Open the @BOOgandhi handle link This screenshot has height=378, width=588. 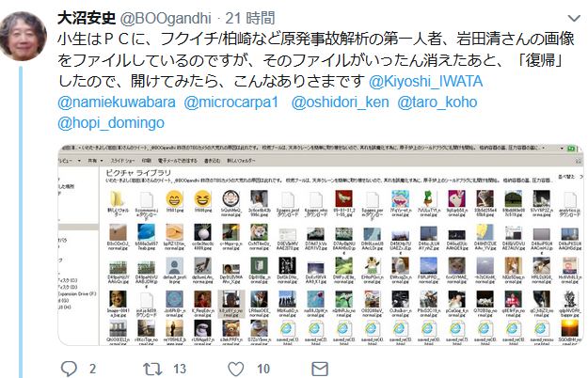tap(166, 18)
